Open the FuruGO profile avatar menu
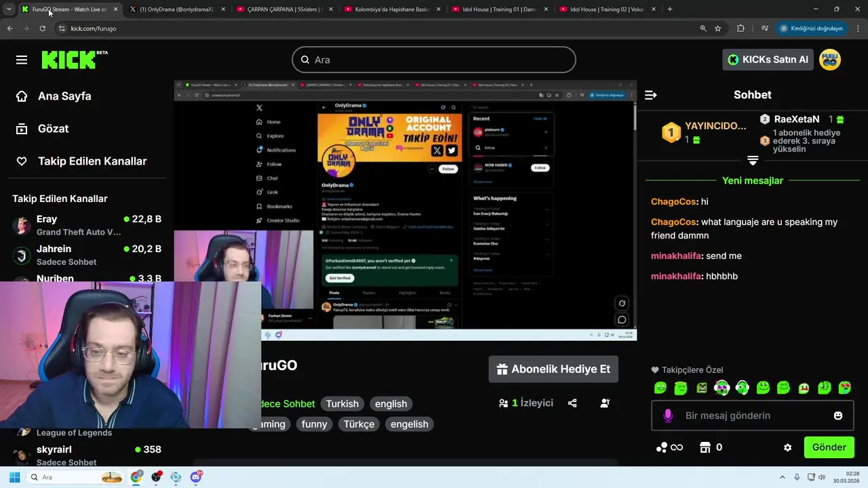This screenshot has width=868, height=488. point(830,60)
